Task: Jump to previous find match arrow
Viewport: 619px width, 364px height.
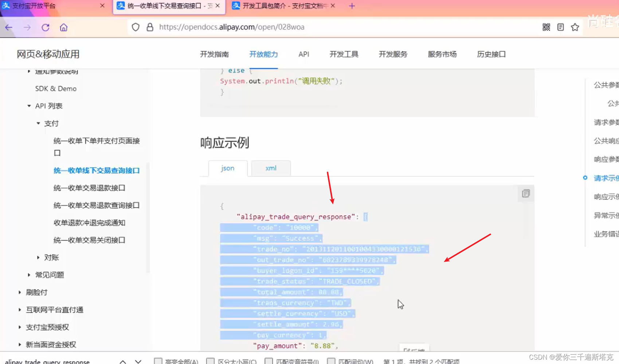Action: click(123, 362)
